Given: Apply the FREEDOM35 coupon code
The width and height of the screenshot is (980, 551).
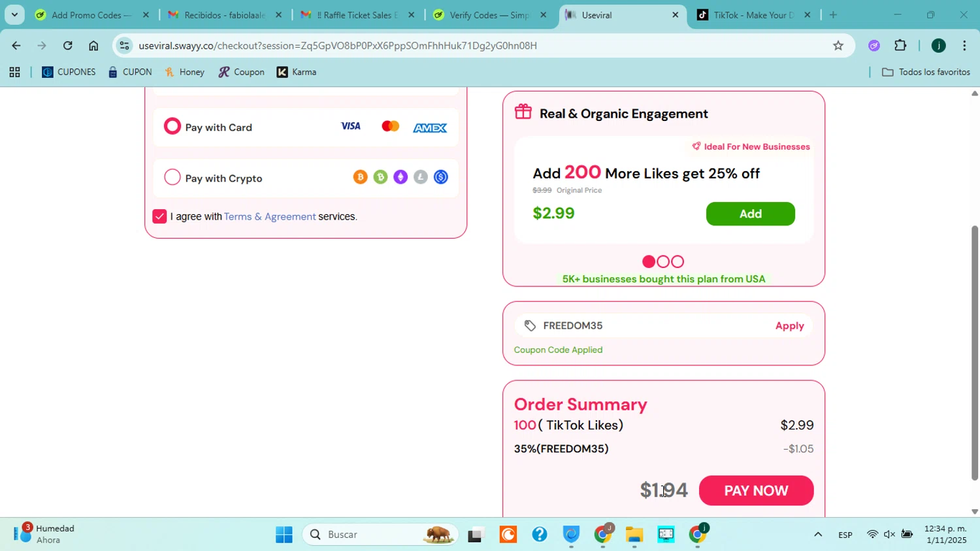Looking at the screenshot, I should click(789, 326).
